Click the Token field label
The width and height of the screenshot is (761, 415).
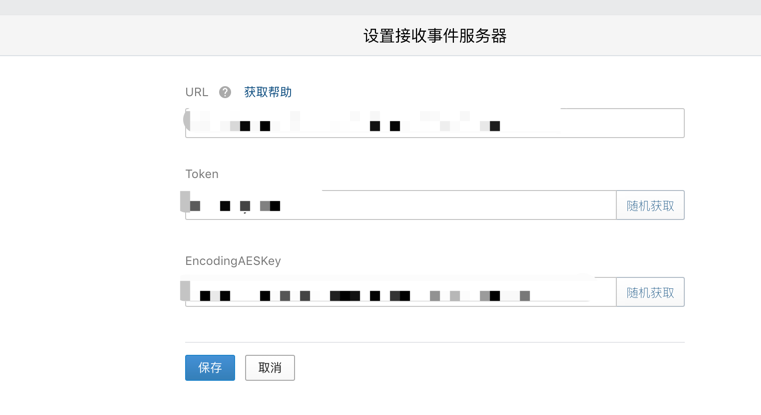201,174
